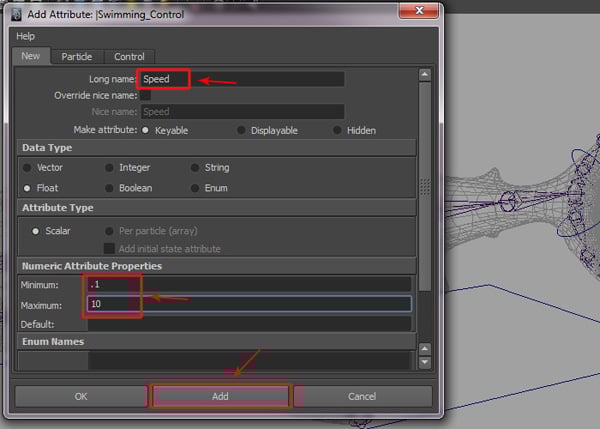The image size is (600, 429).
Task: Select the Keyable radio button
Action: tap(146, 130)
